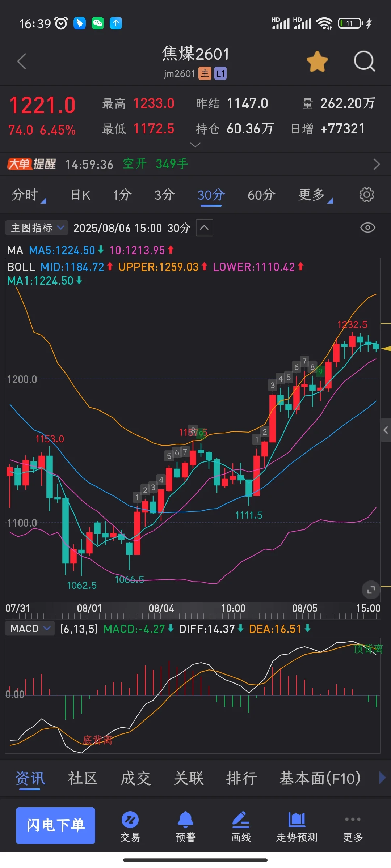Tap the upload arrow status icon

point(116,23)
